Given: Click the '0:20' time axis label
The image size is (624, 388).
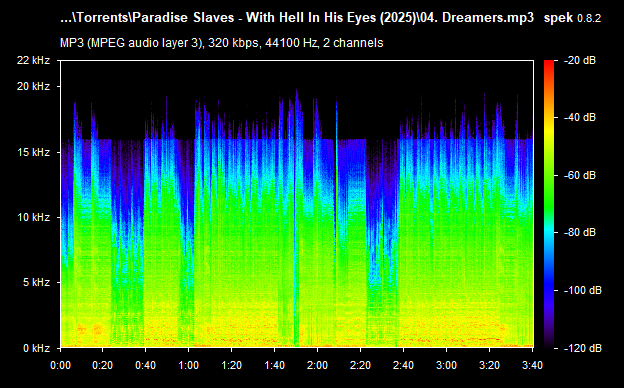Looking at the screenshot, I should [x=103, y=365].
